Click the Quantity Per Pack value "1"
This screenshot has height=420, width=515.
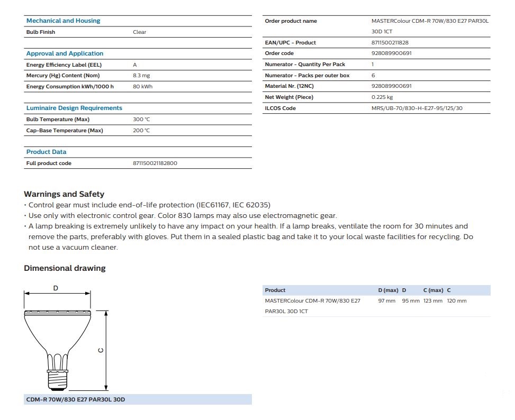click(x=373, y=65)
